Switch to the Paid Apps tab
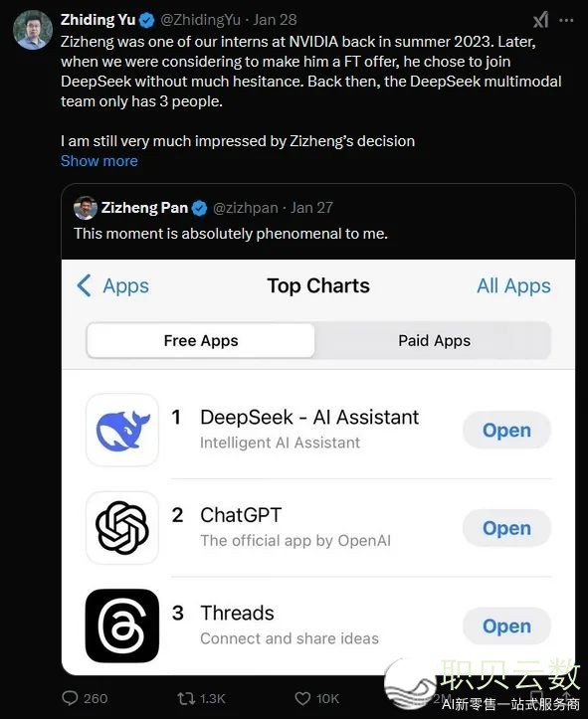The width and height of the screenshot is (588, 719). (434, 341)
